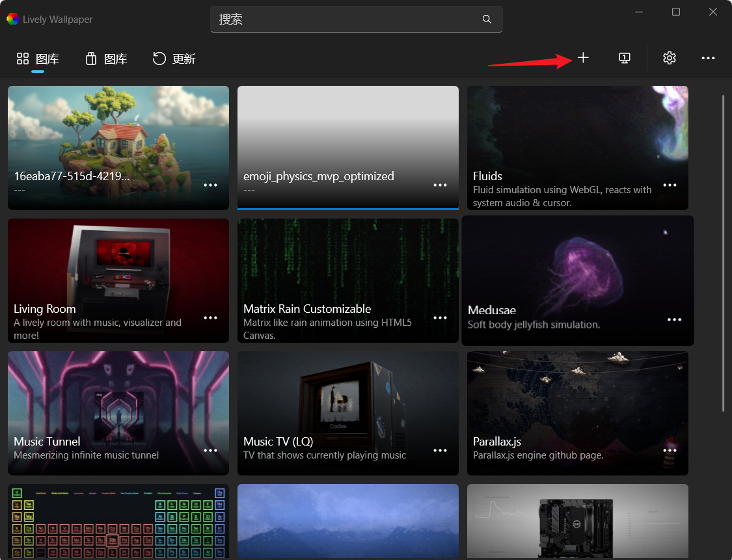Image resolution: width=732 pixels, height=560 pixels.
Task: Maximize the Lively Wallpaper window
Action: 676,12
